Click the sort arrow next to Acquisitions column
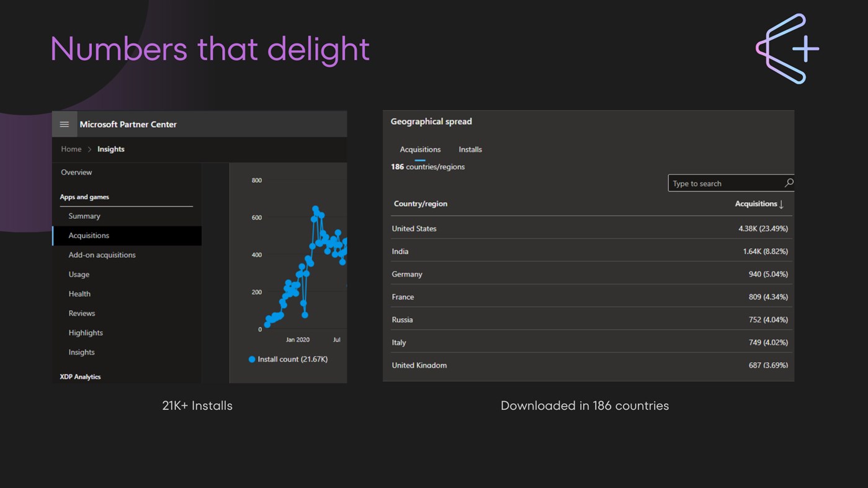The width and height of the screenshot is (868, 488). pos(781,203)
